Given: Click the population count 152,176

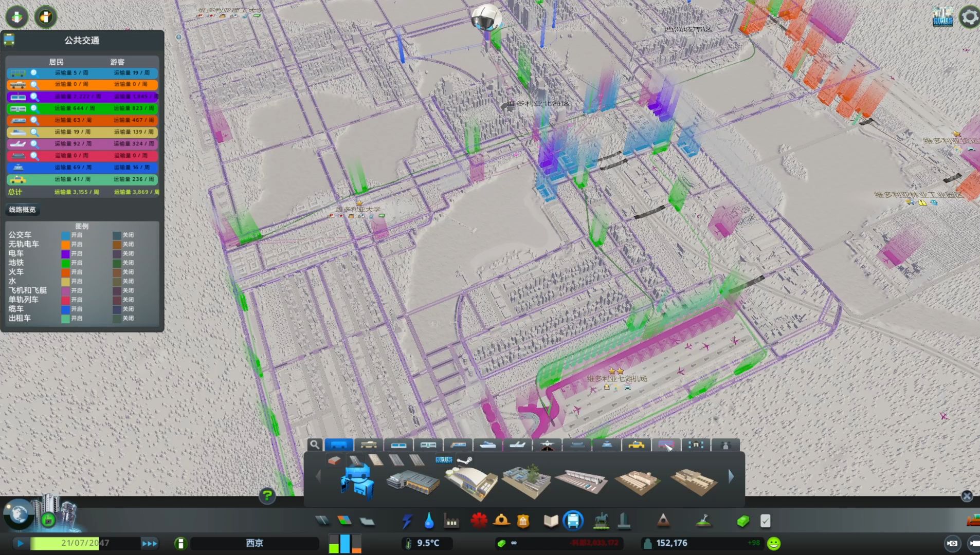Looking at the screenshot, I should point(672,543).
